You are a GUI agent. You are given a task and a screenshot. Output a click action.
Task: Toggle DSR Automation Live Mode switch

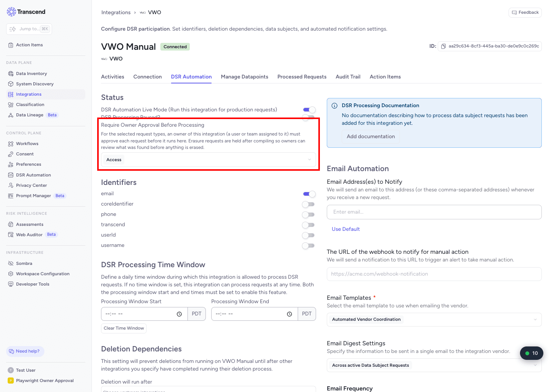click(309, 110)
